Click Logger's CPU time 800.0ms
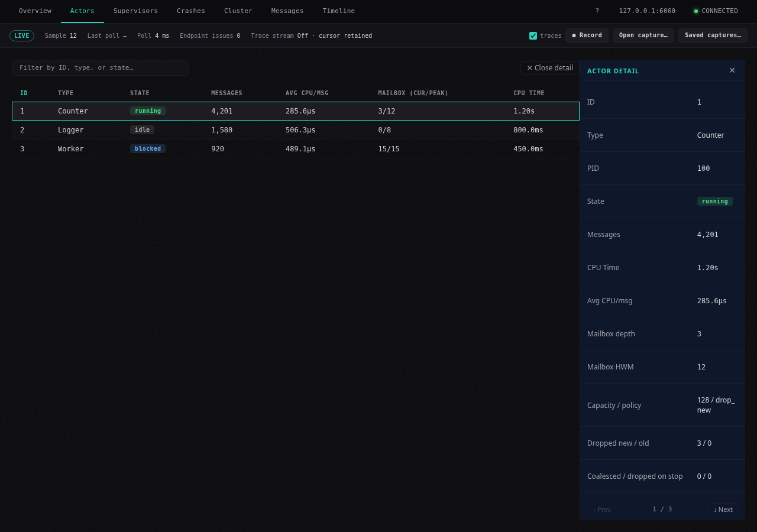 click(x=528, y=130)
